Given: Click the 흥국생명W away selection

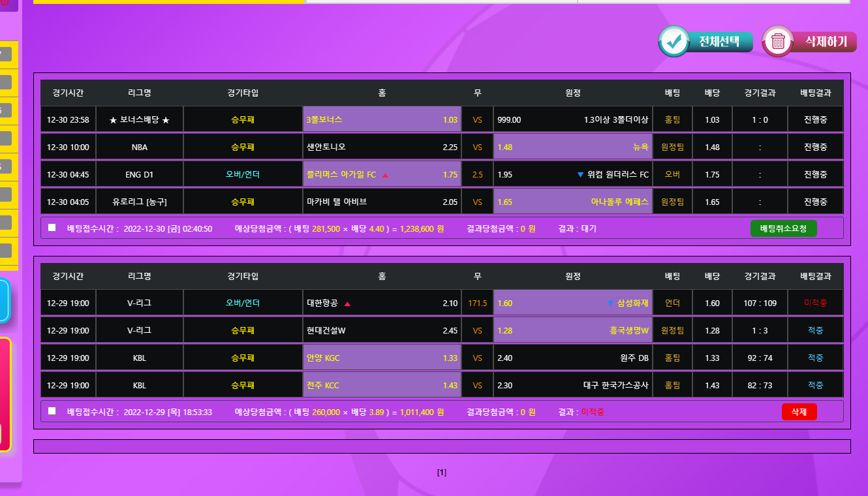Looking at the screenshot, I should click(x=572, y=331).
